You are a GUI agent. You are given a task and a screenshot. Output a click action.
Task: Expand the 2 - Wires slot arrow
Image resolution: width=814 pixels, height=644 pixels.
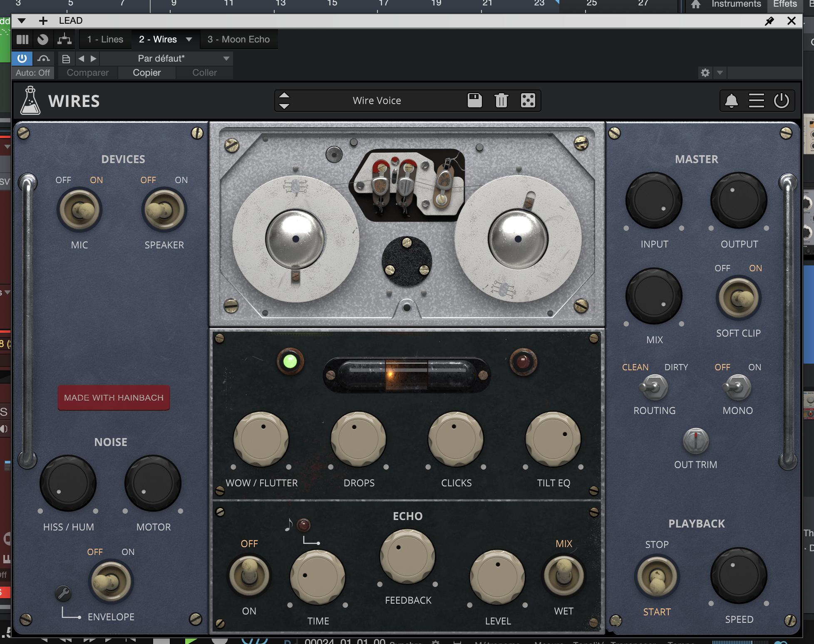(x=189, y=40)
